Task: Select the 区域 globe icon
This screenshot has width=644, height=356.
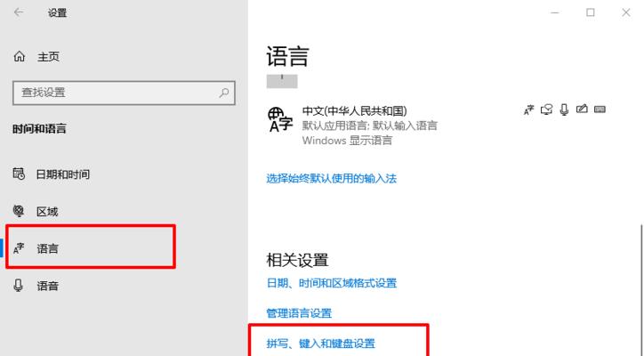Action: pyautogui.click(x=19, y=211)
